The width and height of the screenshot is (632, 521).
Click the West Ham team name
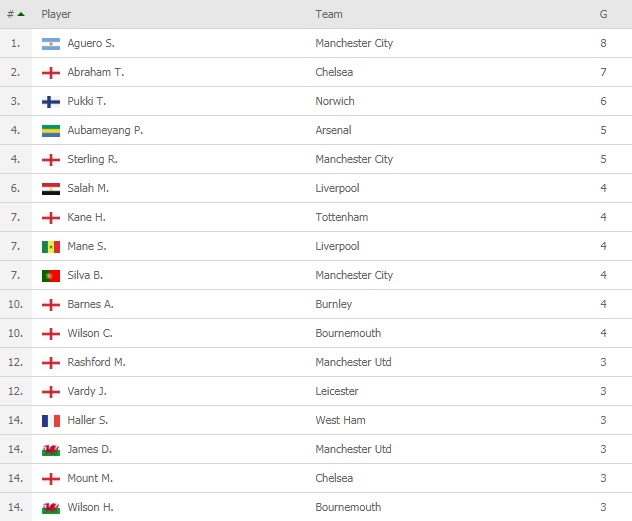pos(339,421)
